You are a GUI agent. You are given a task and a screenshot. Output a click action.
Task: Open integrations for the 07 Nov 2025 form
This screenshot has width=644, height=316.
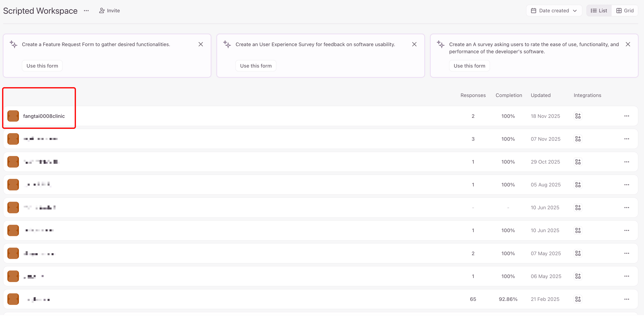pyautogui.click(x=578, y=139)
